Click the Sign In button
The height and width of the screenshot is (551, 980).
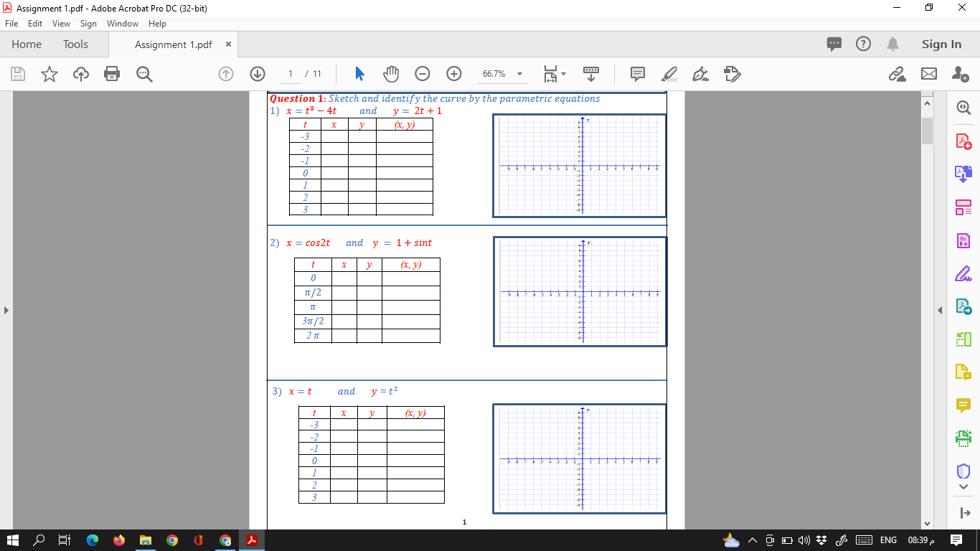[941, 44]
